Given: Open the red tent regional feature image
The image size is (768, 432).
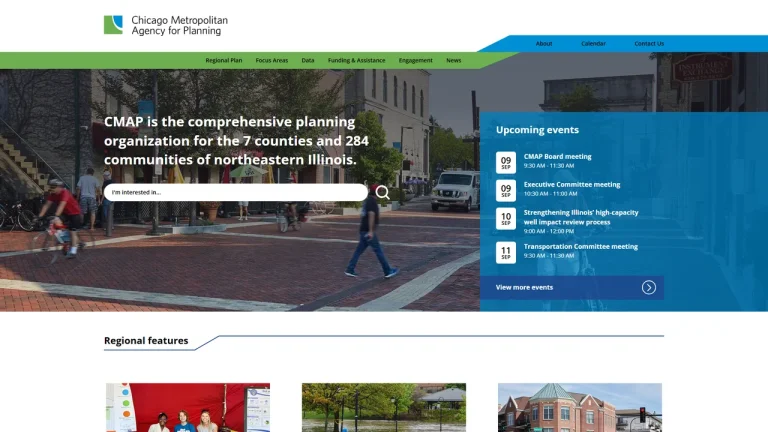Looking at the screenshot, I should [188, 408].
